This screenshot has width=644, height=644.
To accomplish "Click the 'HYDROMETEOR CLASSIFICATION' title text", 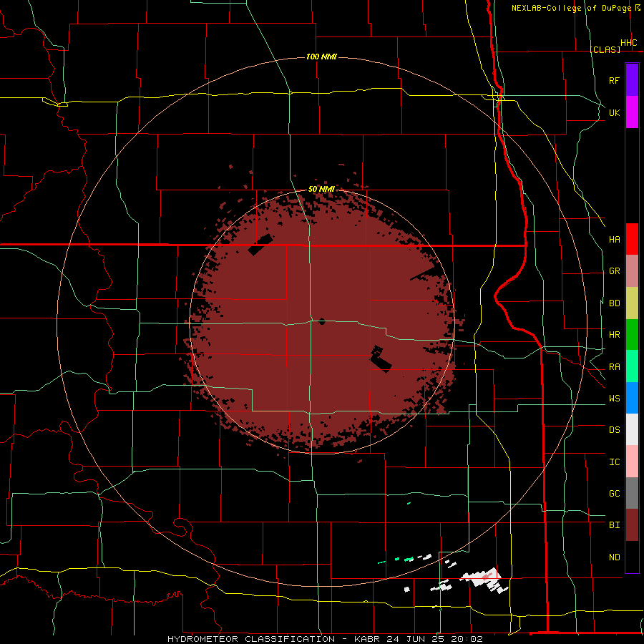I will (x=251, y=639).
